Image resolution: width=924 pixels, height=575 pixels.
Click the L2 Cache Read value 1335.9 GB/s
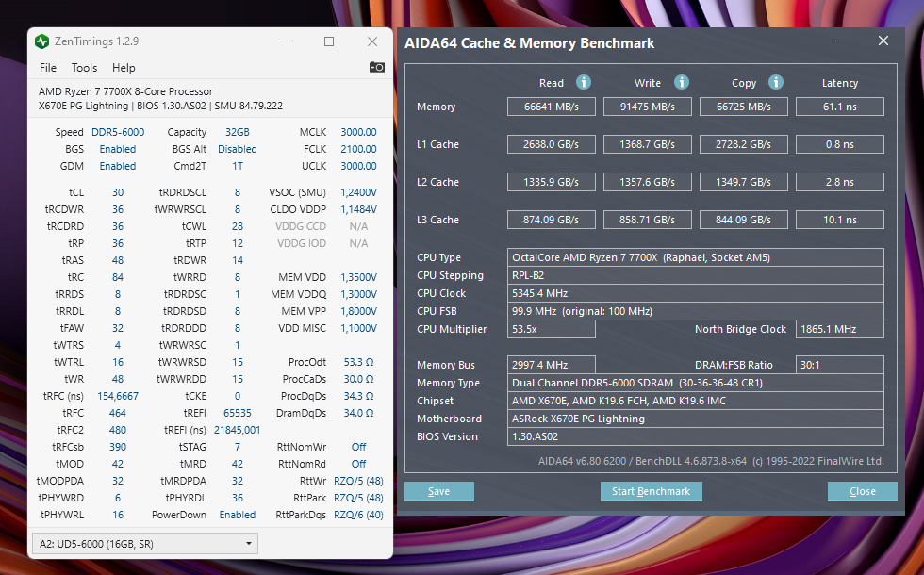pos(552,182)
